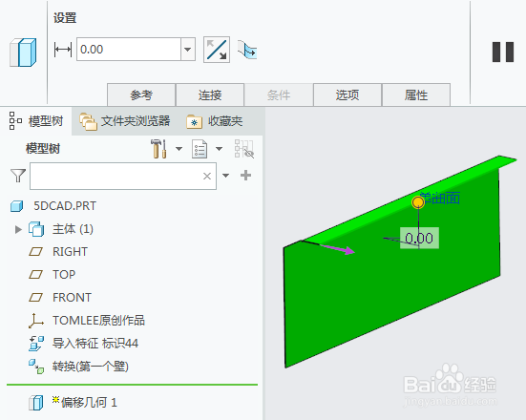
Task: Open the 属性 tab
Action: pyautogui.click(x=416, y=94)
